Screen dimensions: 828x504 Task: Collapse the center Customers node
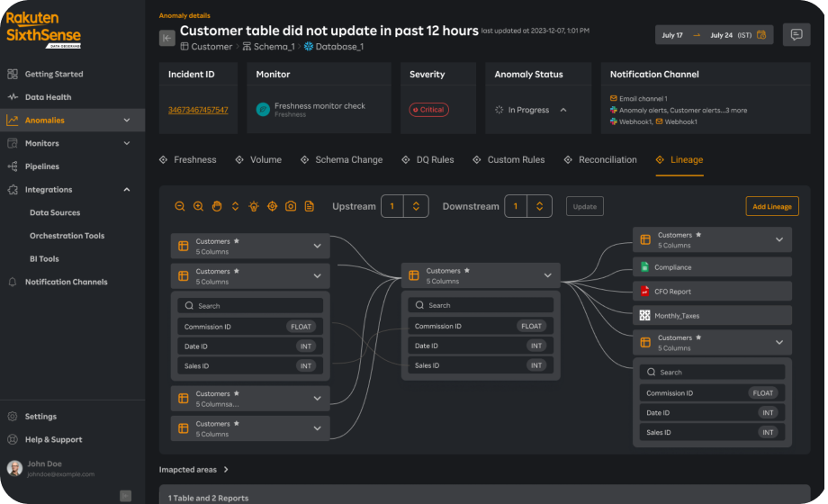coord(548,275)
